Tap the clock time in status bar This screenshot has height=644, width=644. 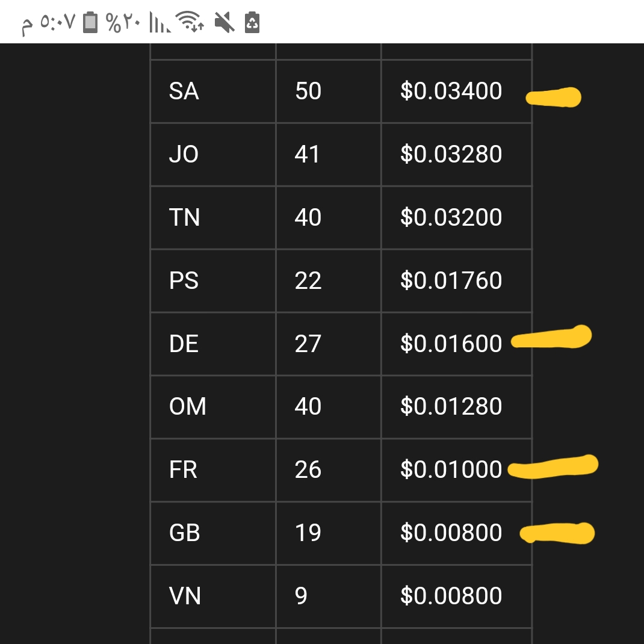click(49, 23)
